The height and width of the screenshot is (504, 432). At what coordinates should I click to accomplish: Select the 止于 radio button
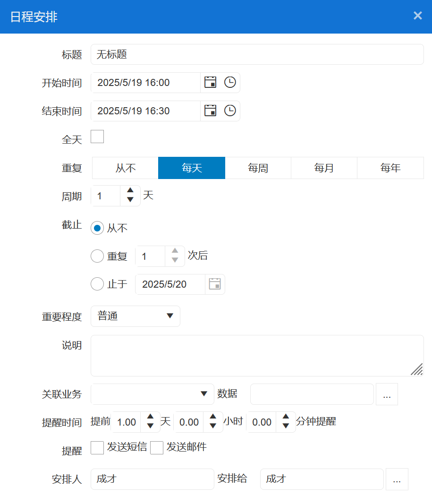tap(97, 284)
